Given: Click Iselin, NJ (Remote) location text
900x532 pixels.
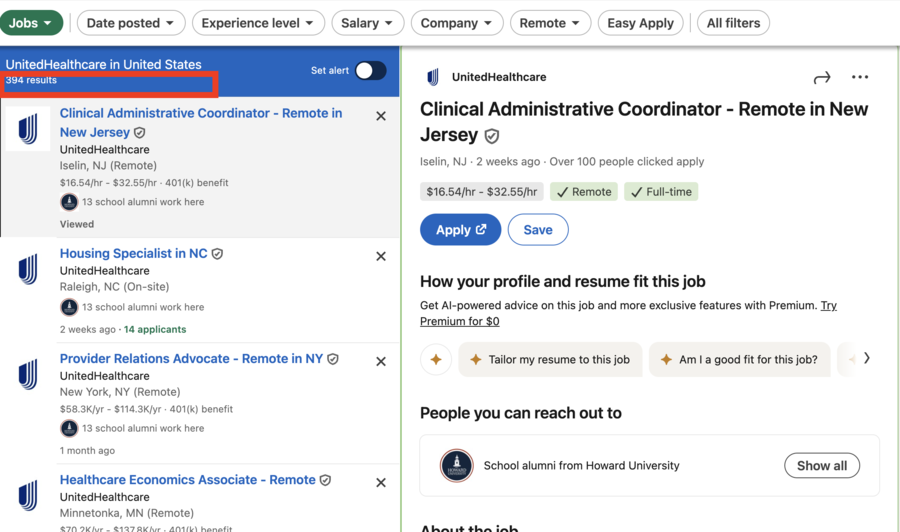Looking at the screenshot, I should [x=108, y=166].
